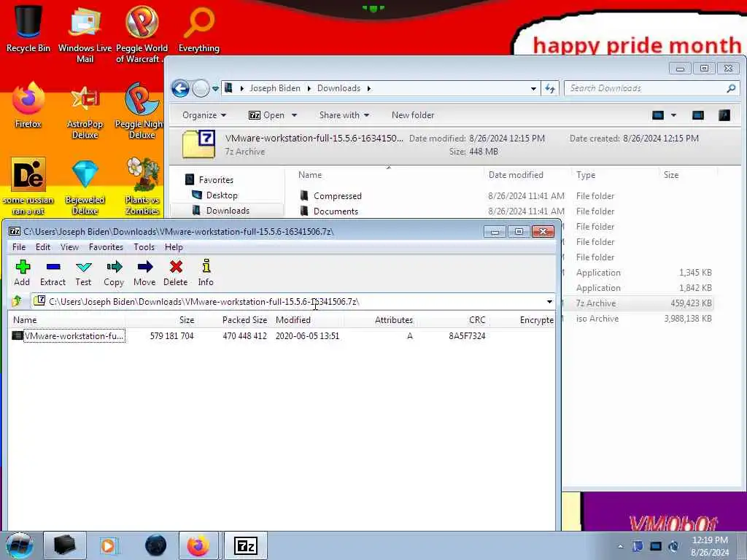Open Recycle Bin desktop icon
Screen dimensions: 747x560
[x=28, y=27]
